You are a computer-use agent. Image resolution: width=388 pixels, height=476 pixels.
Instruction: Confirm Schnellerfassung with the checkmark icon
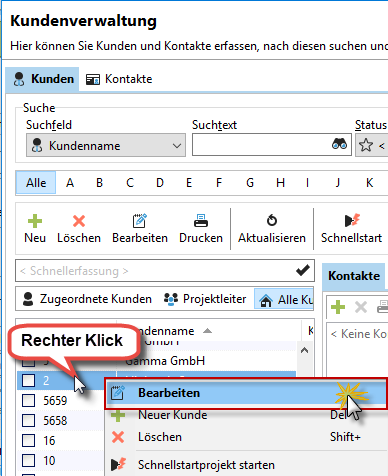(303, 270)
